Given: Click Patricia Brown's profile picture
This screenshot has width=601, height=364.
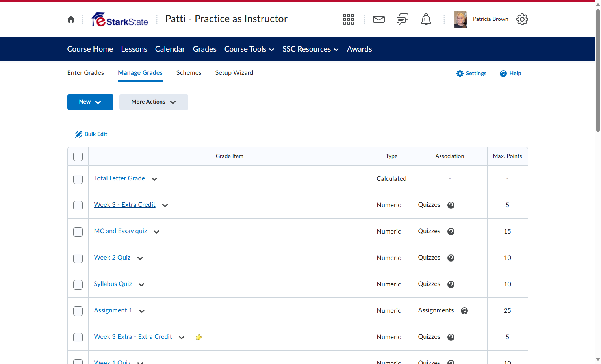Looking at the screenshot, I should (x=461, y=19).
